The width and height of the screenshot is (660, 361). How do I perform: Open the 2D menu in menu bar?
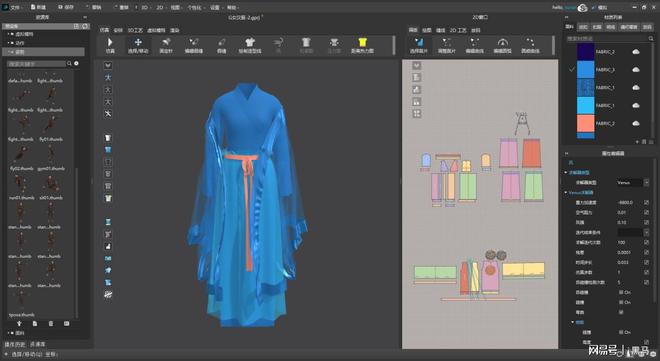coord(160,8)
